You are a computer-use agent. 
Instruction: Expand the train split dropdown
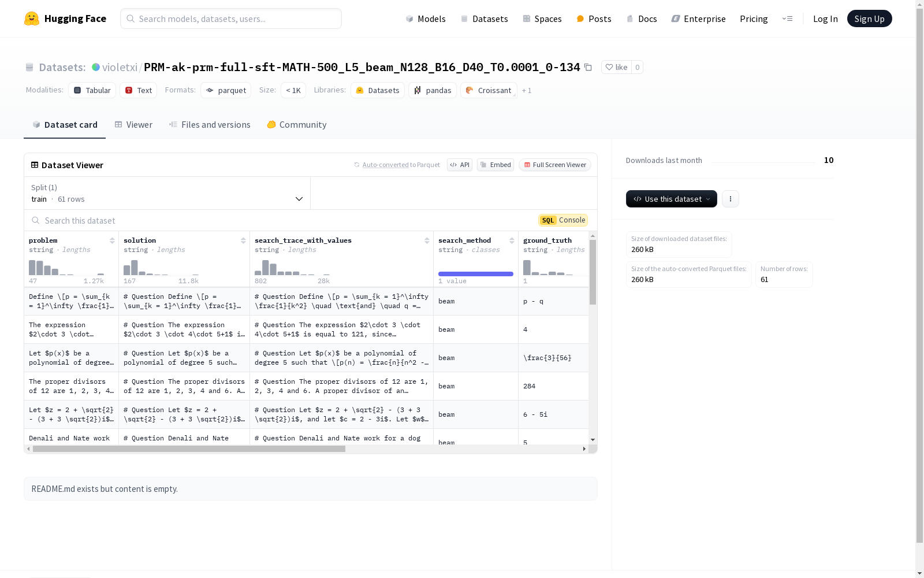pos(167,193)
